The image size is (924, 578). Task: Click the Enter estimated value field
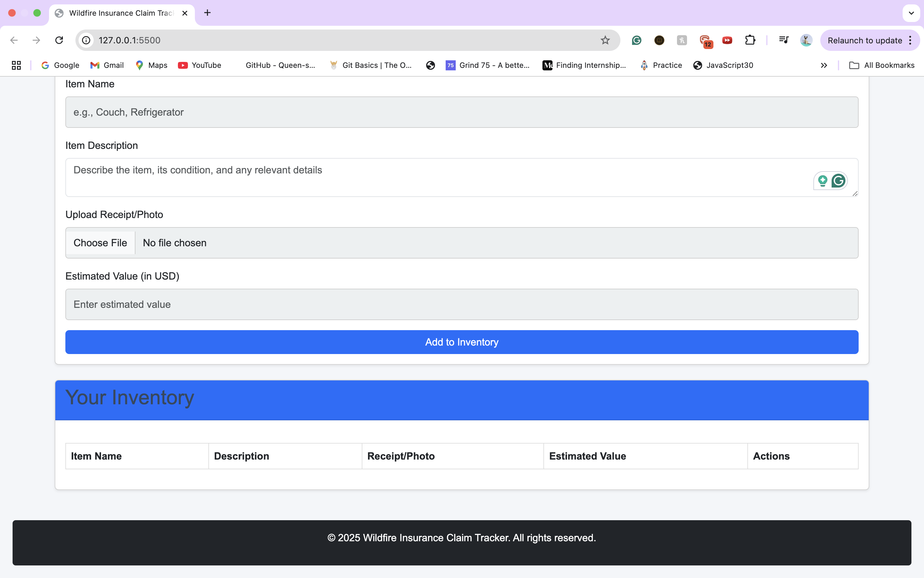tap(462, 304)
